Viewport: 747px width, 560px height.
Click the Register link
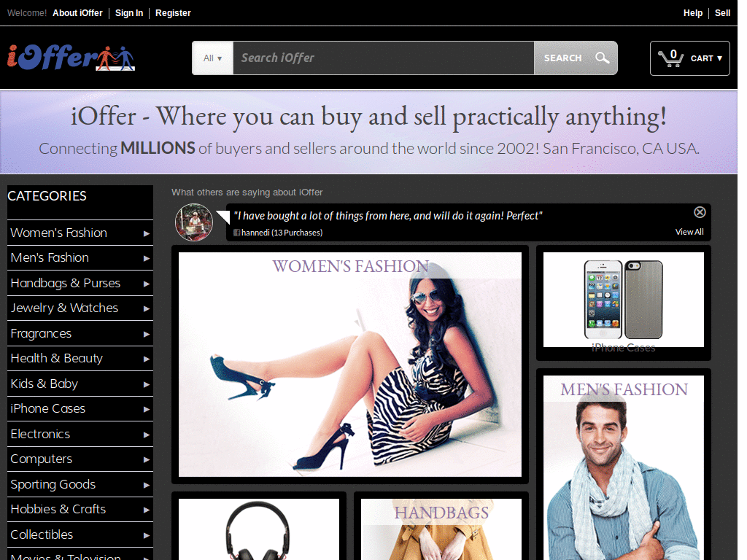pyautogui.click(x=173, y=13)
